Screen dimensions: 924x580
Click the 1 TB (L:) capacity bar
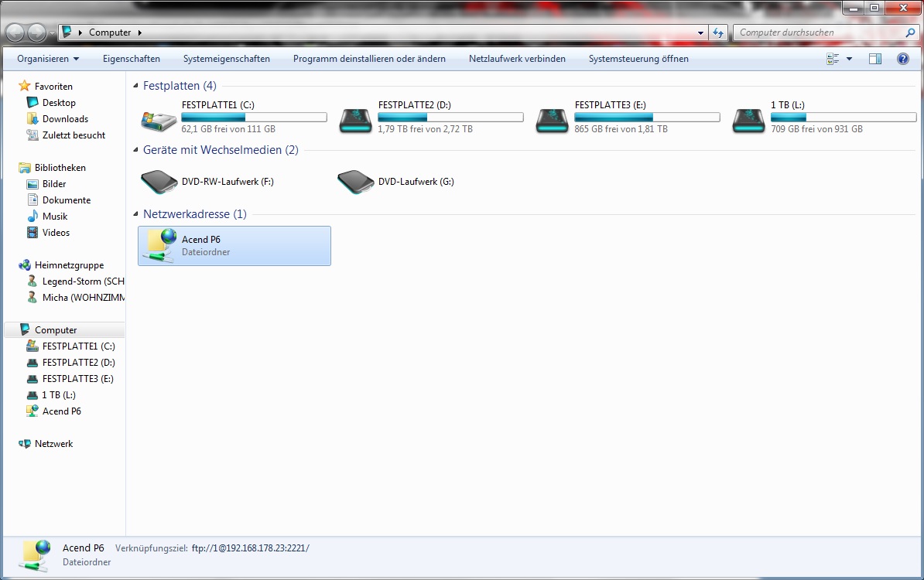[x=844, y=118]
